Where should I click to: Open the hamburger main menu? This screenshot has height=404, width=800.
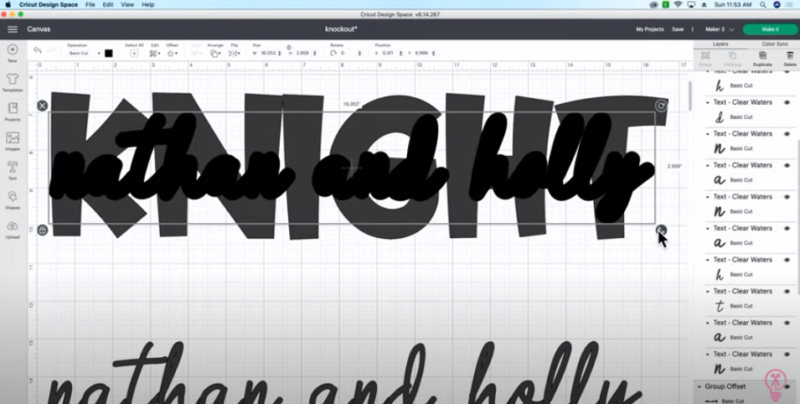[x=12, y=29]
